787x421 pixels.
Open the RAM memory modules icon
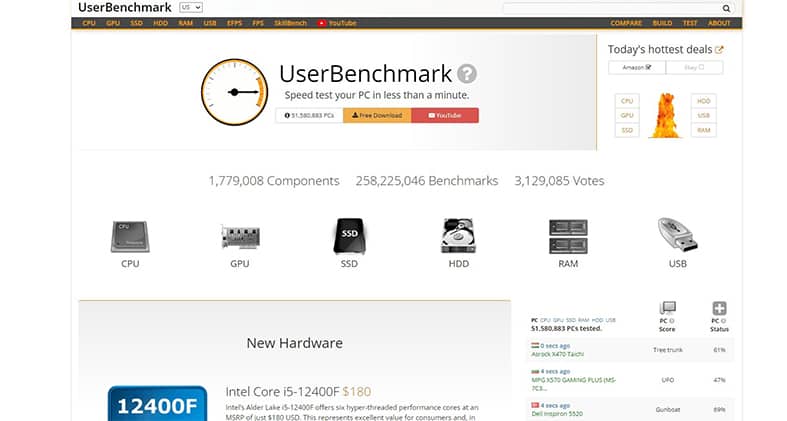568,236
